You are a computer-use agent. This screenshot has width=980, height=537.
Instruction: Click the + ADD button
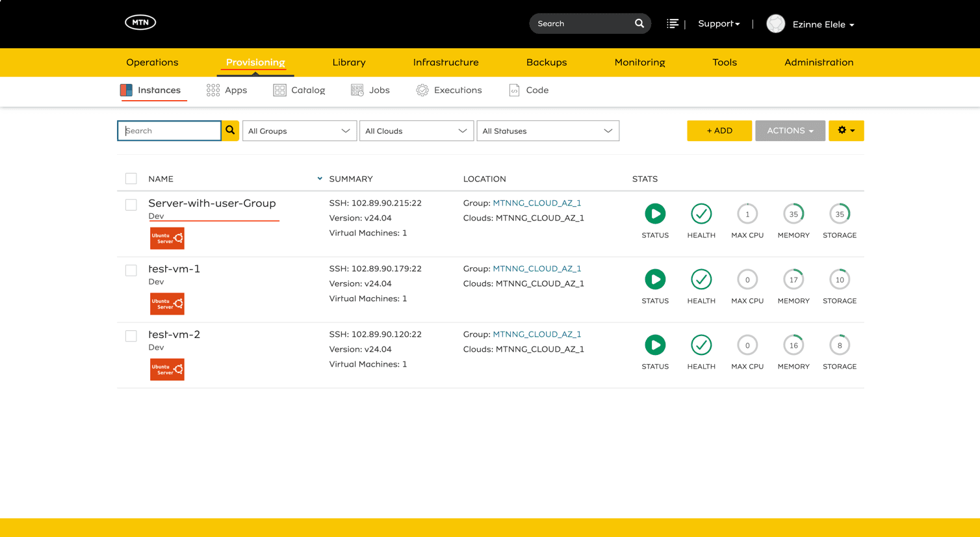pyautogui.click(x=719, y=131)
